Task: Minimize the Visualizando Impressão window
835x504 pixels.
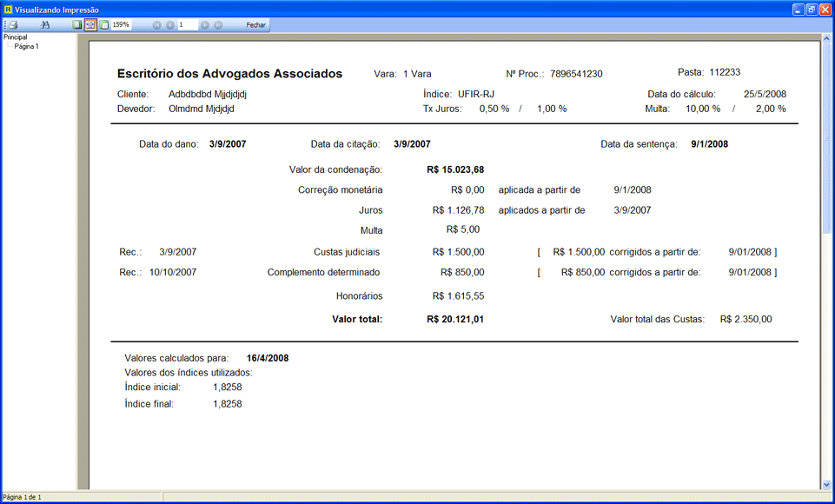Action: (x=799, y=10)
